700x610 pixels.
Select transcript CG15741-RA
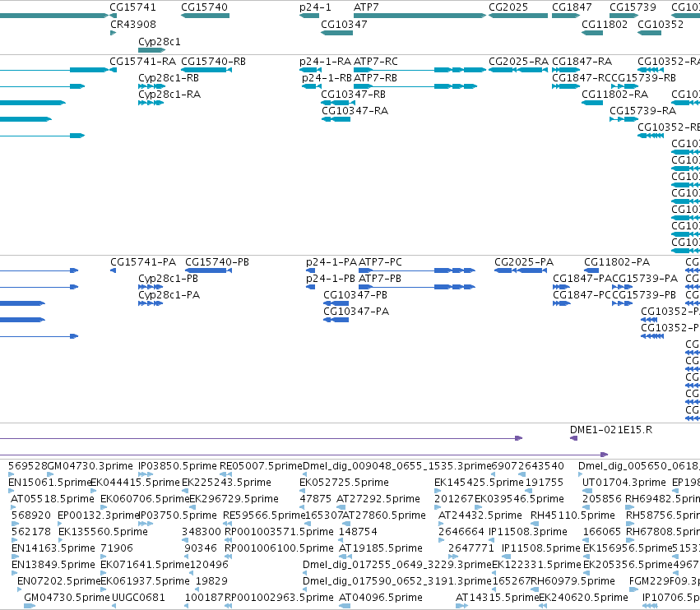[143, 61]
